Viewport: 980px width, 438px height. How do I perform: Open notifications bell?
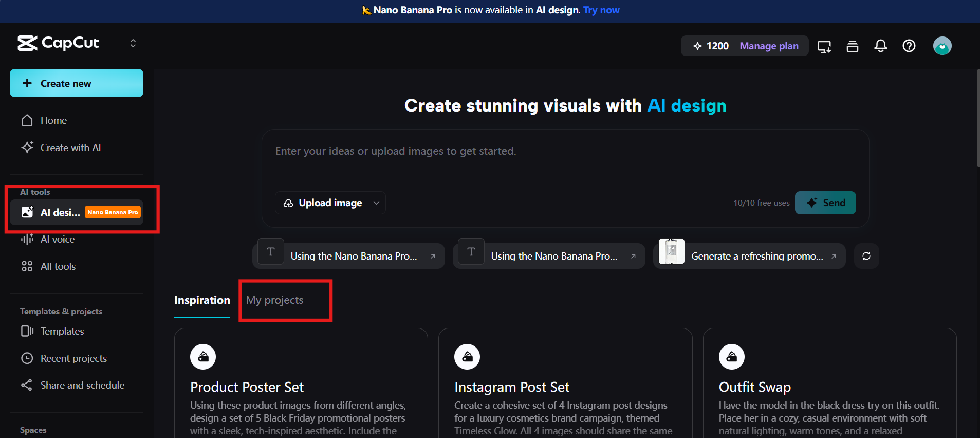pyautogui.click(x=881, y=46)
